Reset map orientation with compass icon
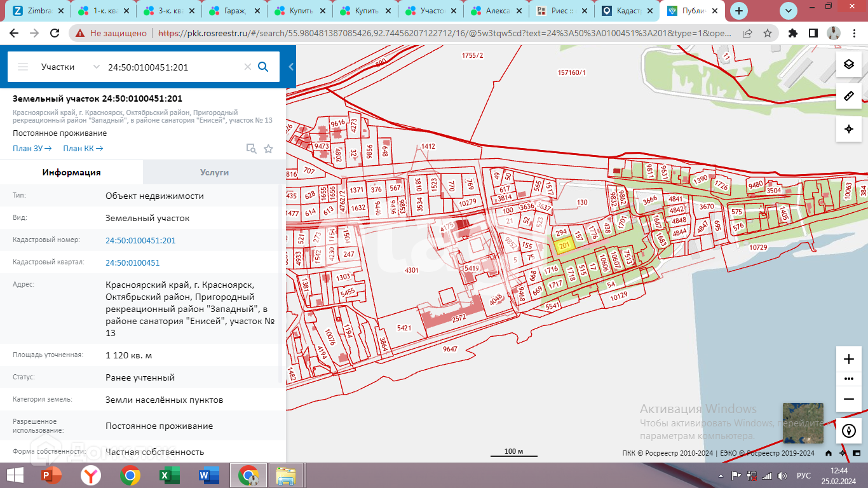 (848, 430)
